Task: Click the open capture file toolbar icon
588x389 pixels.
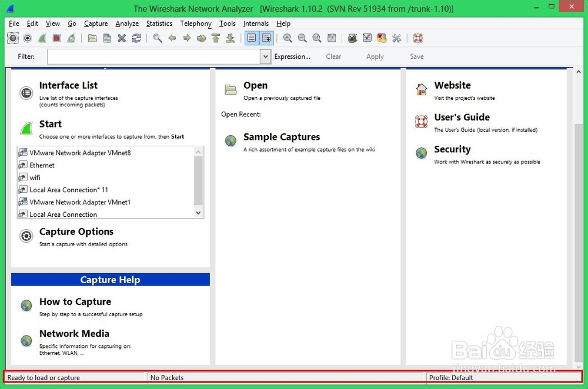Action: (92, 38)
